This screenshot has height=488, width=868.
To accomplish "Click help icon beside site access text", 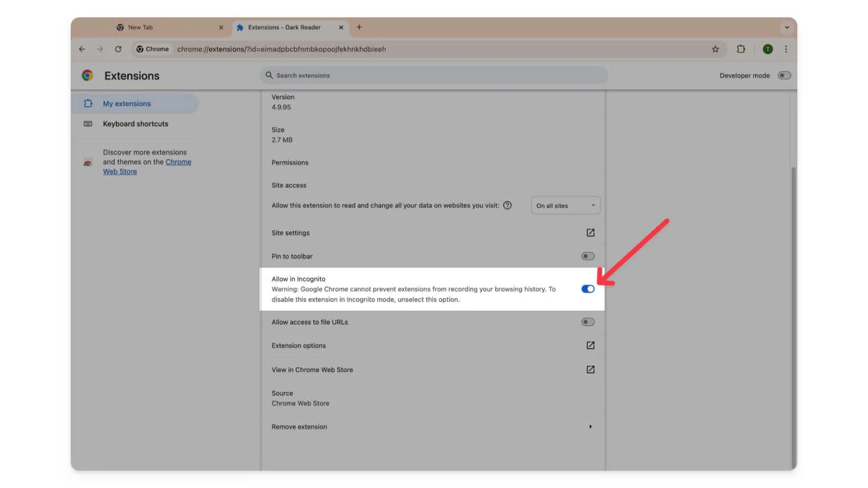I will tap(508, 205).
